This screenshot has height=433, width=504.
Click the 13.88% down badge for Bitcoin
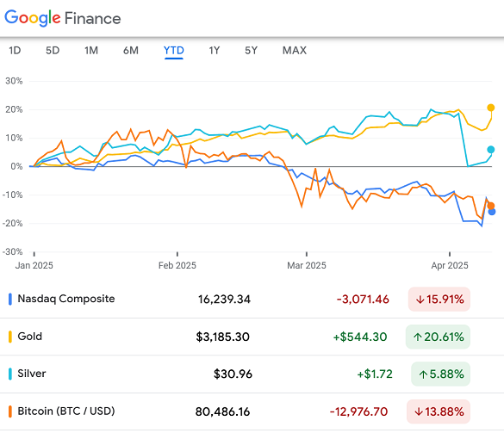click(x=439, y=411)
